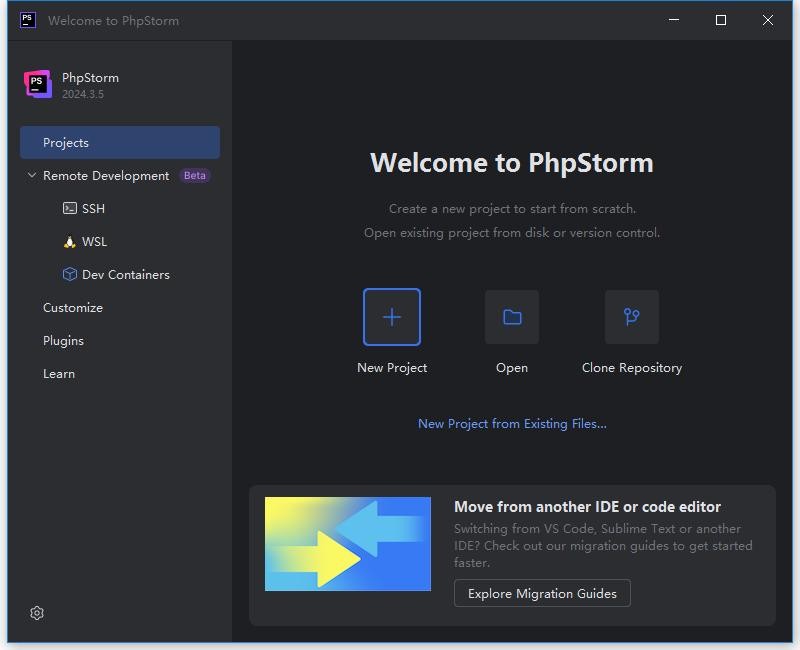Click Explore Migration Guides button
The height and width of the screenshot is (650, 800).
542,593
